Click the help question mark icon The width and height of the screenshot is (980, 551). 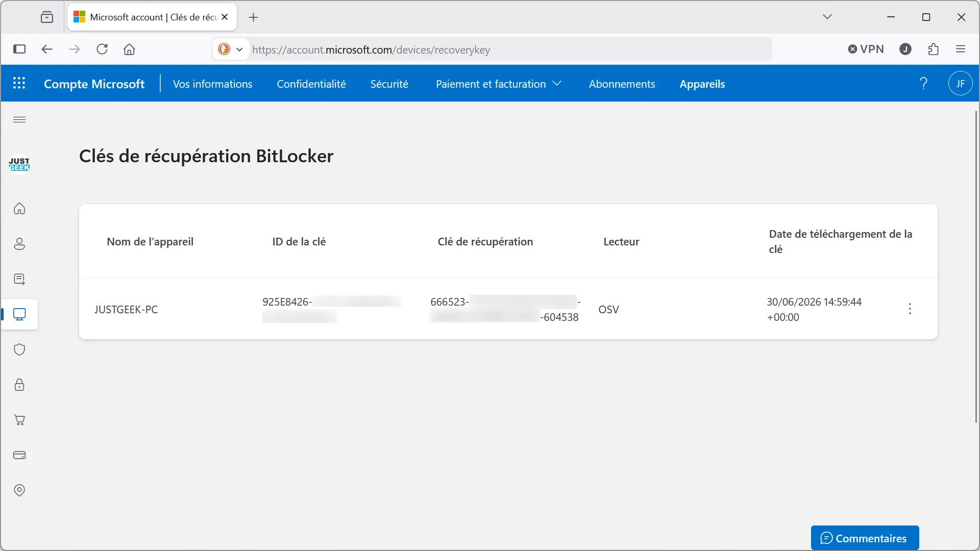pos(923,83)
